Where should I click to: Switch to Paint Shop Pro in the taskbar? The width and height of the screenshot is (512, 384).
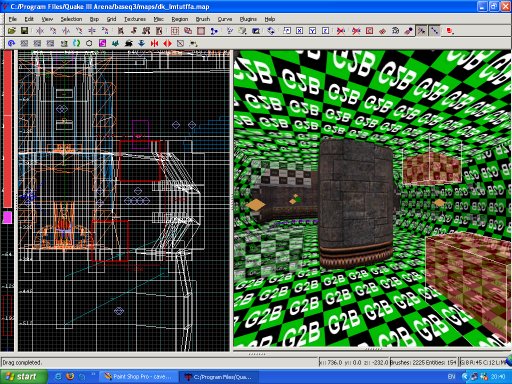tap(140, 377)
